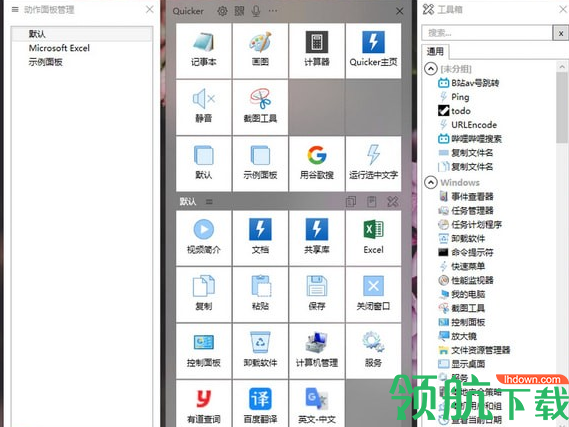Select 哔哩哔哩搜索 in toolbox
The image size is (569, 427).
coord(470,139)
